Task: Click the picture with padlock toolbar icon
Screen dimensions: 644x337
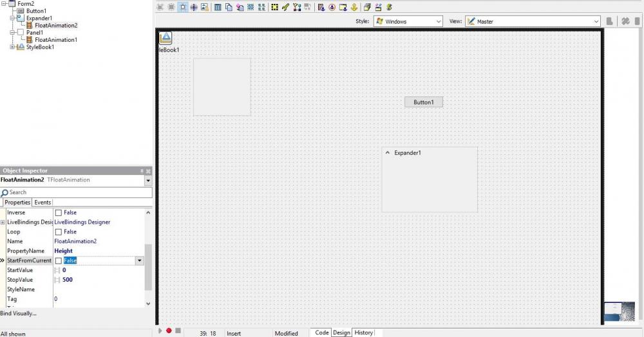Action: pyautogui.click(x=205, y=7)
